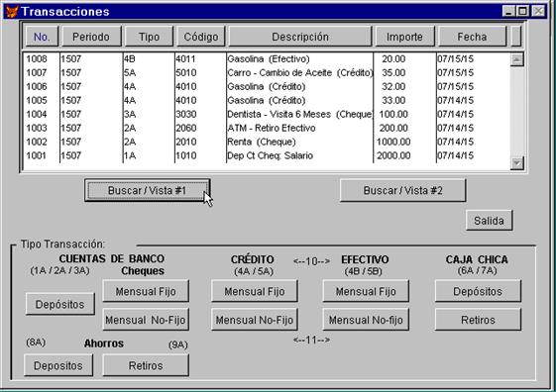Click the amount 100.00
The width and height of the screenshot is (556, 392).
pyautogui.click(x=393, y=114)
